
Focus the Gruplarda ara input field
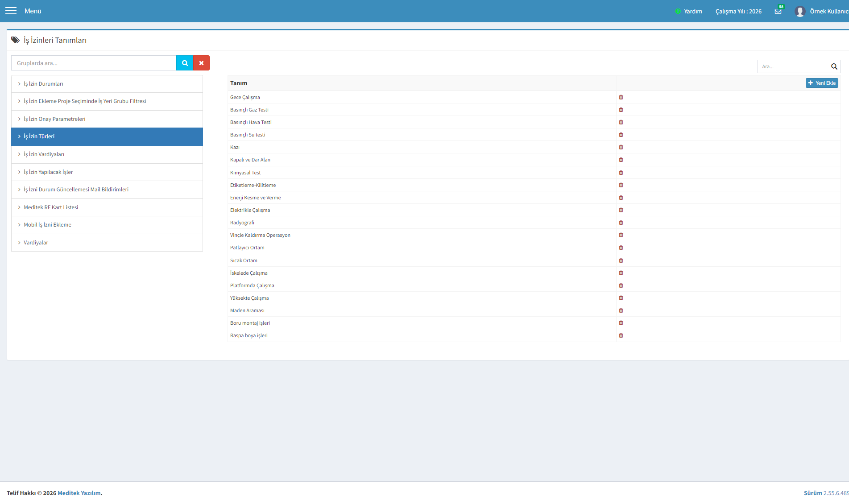(94, 63)
